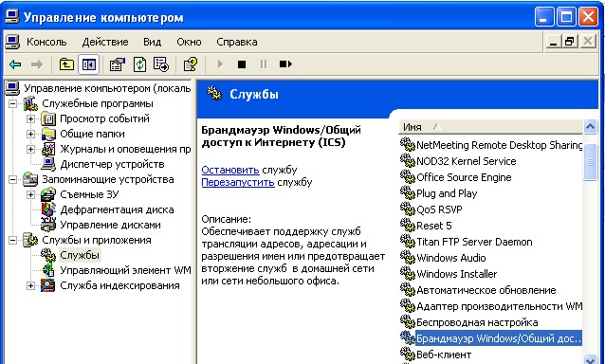Click the services list scrollbar thumb
The image size is (605, 364).
(591, 162)
